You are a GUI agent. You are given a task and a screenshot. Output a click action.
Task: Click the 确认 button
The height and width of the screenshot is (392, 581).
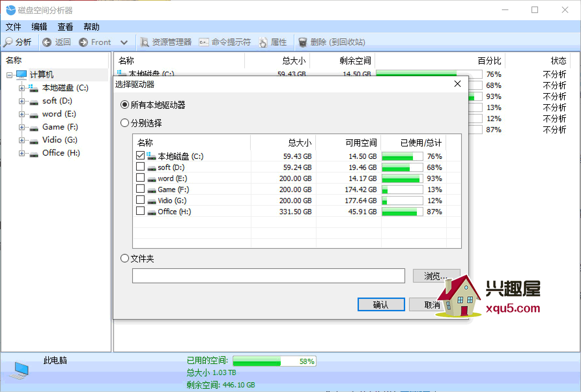pos(381,304)
